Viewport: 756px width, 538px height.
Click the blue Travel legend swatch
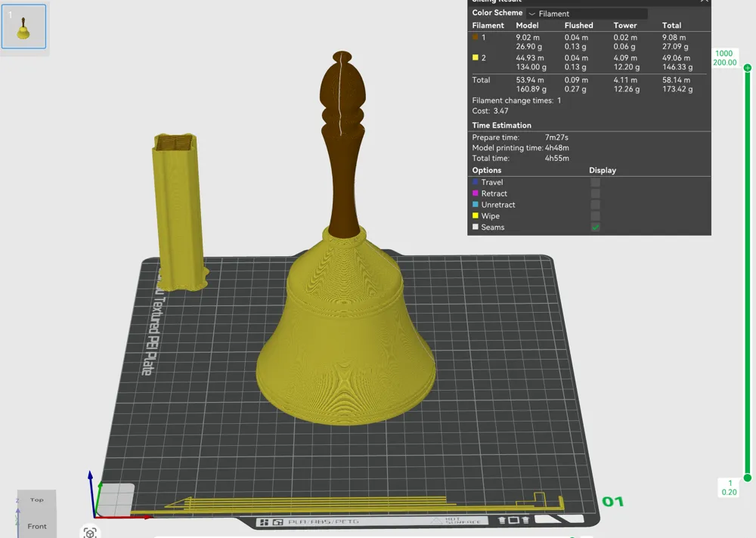(476, 182)
